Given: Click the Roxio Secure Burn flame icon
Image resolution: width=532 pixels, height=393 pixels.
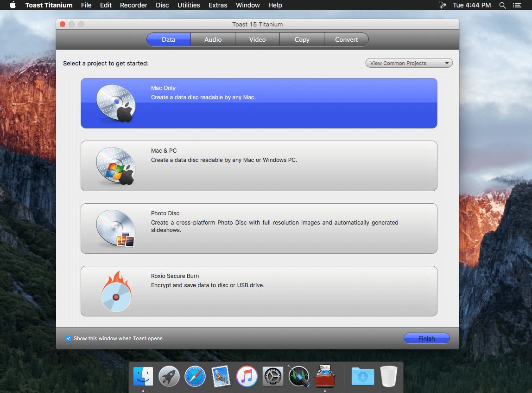Looking at the screenshot, I should point(116,291).
